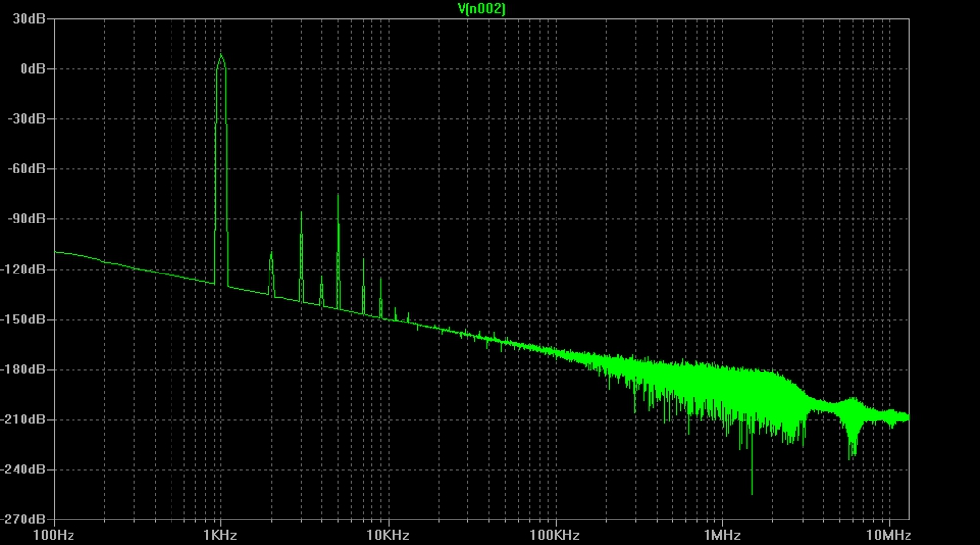Screen dimensions: 980x545
Task: Click the 100KHz frequency axis label
Action: [555, 536]
